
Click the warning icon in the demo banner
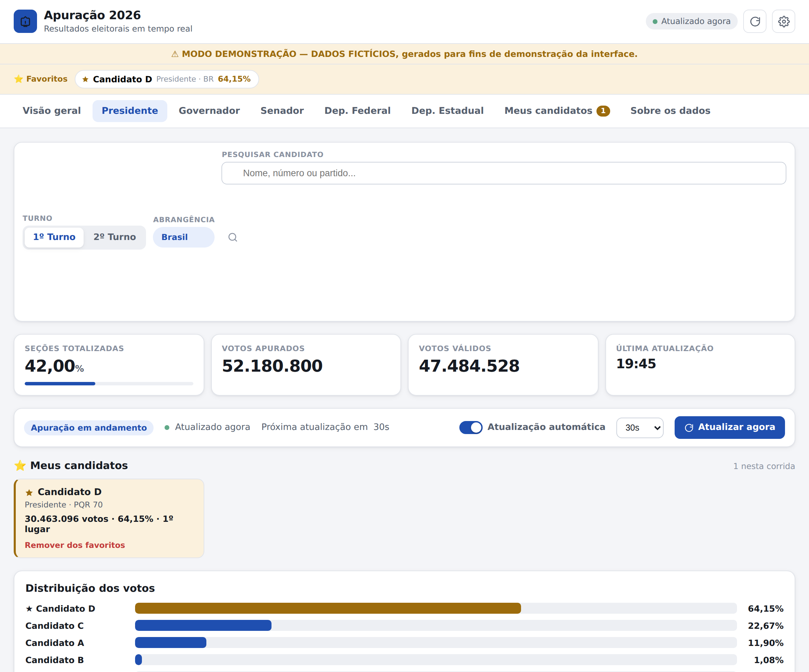175,54
